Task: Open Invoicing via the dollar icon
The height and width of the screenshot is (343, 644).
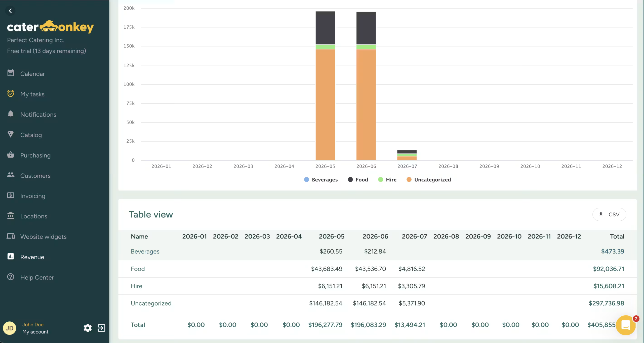Action: [11, 195]
